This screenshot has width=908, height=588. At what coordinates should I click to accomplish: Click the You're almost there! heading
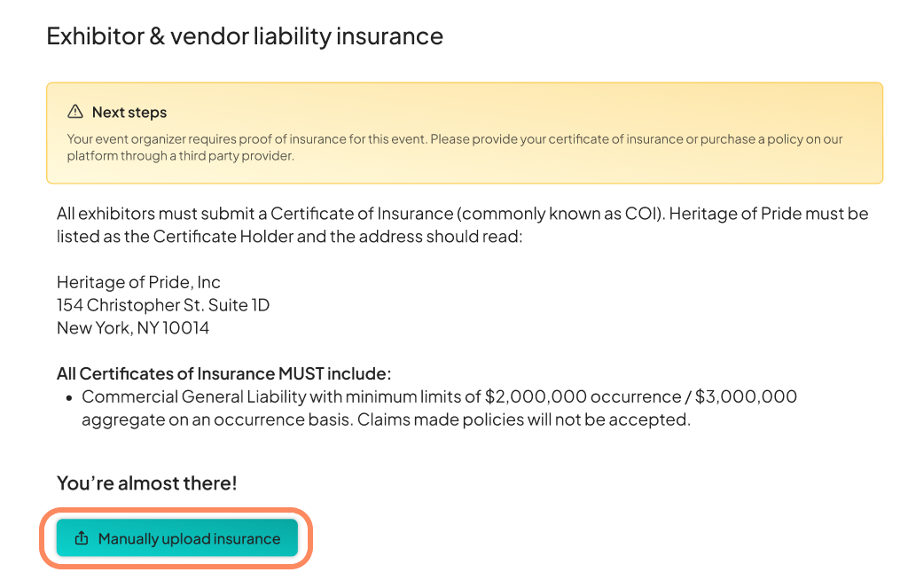[147, 483]
